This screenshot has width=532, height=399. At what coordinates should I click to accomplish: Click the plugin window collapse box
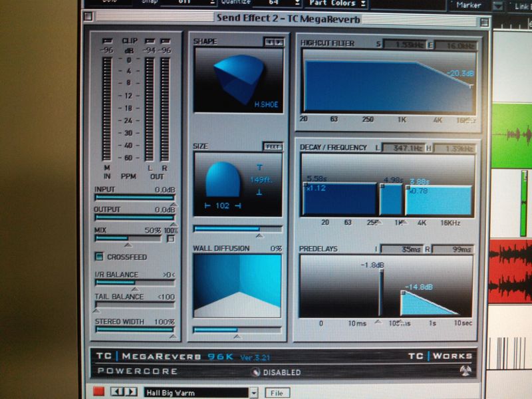pos(485,23)
